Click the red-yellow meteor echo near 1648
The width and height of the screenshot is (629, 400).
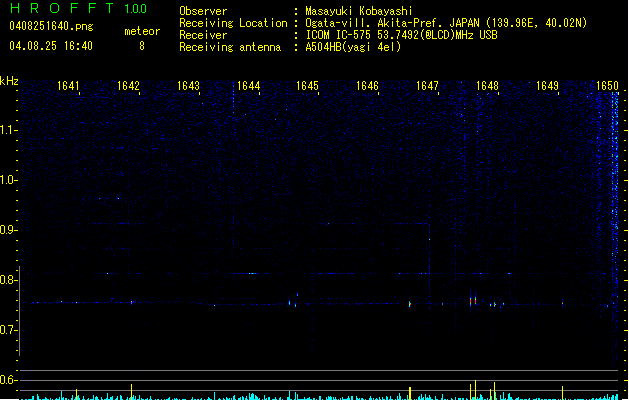(473, 301)
